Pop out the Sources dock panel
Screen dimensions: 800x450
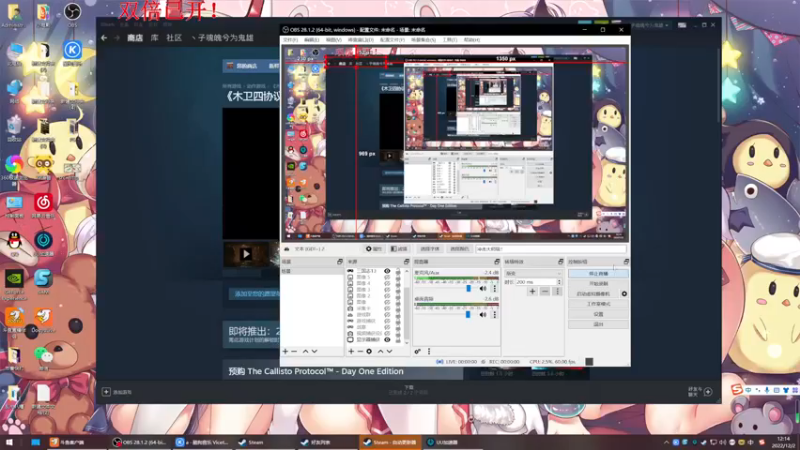[x=406, y=262]
